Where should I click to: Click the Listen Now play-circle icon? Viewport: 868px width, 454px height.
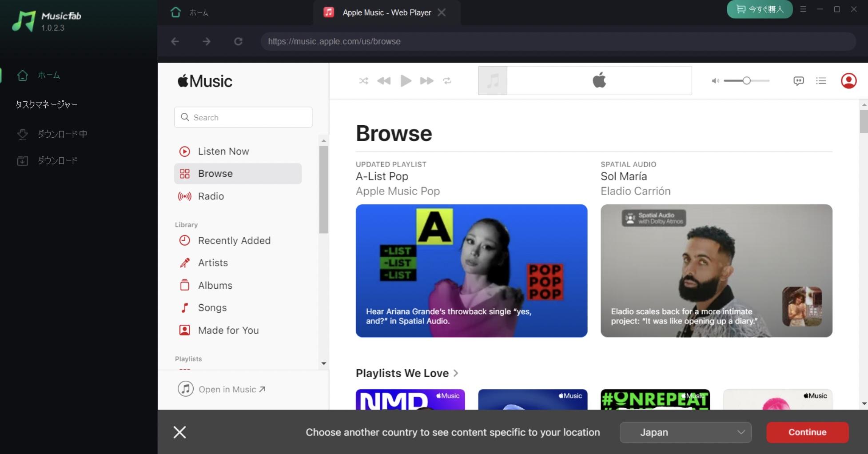(184, 151)
